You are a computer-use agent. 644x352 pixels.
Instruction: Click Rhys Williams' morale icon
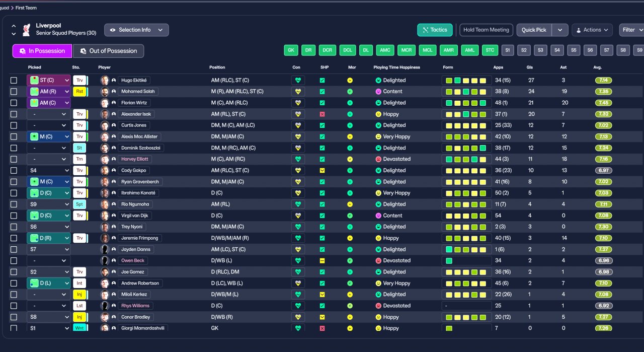point(350,306)
